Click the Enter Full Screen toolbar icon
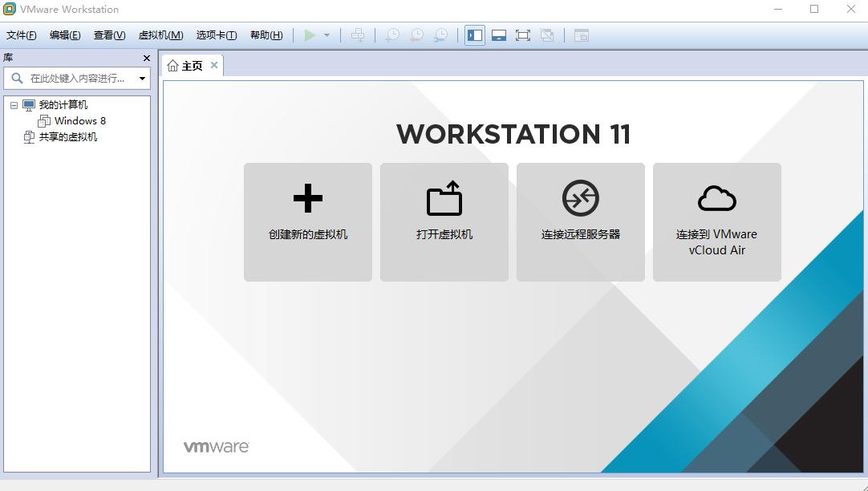The height and width of the screenshot is (491, 868). point(523,34)
